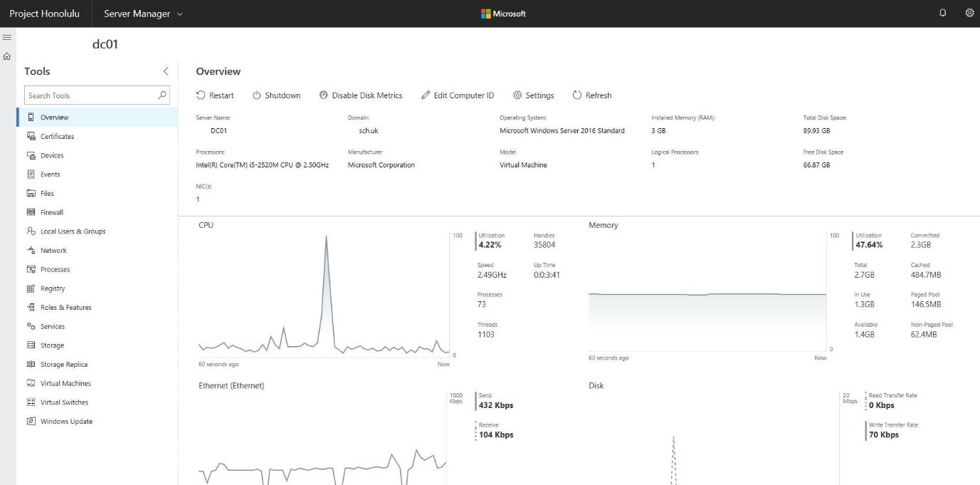Open Windows Update in the Tools list
Screen dimensions: 980x485
click(x=97, y=422)
